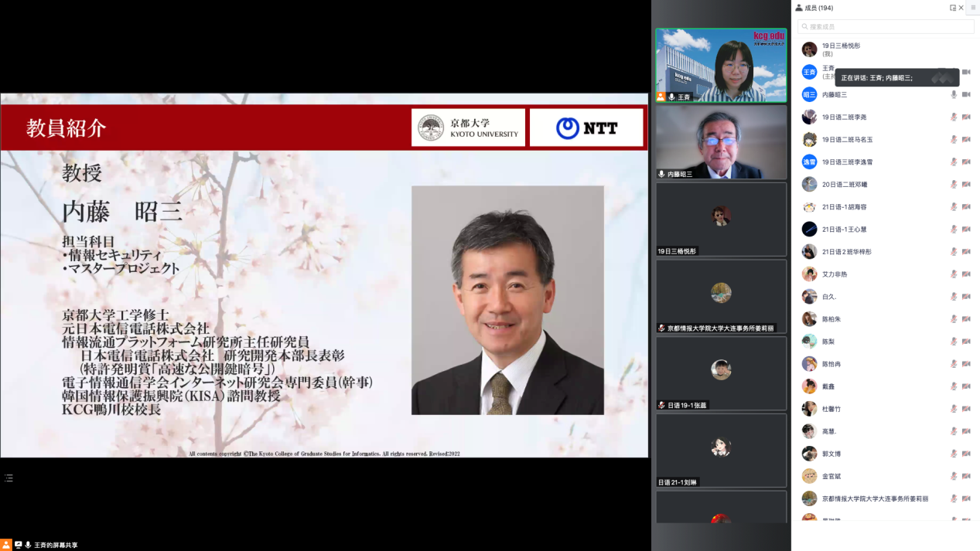
Task: Open the hamburger menu at the top-right corner
Action: coord(973,8)
